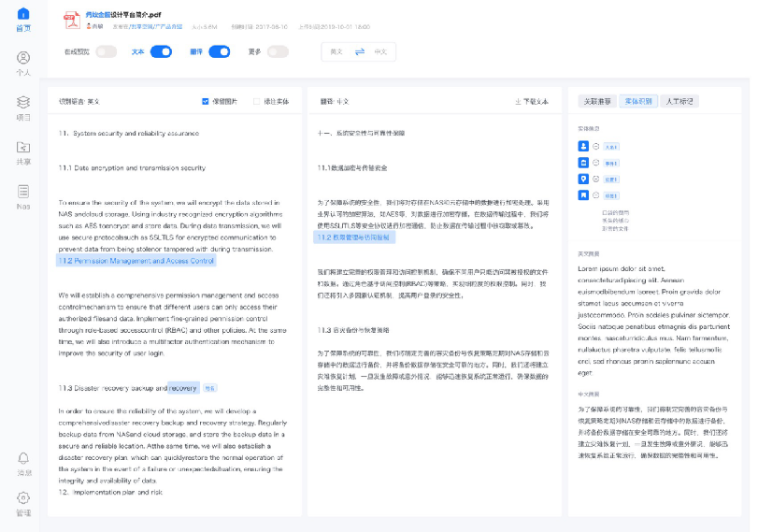Toggle the 在线预览 online preview switch
The width and height of the screenshot is (758, 532).
107,51
